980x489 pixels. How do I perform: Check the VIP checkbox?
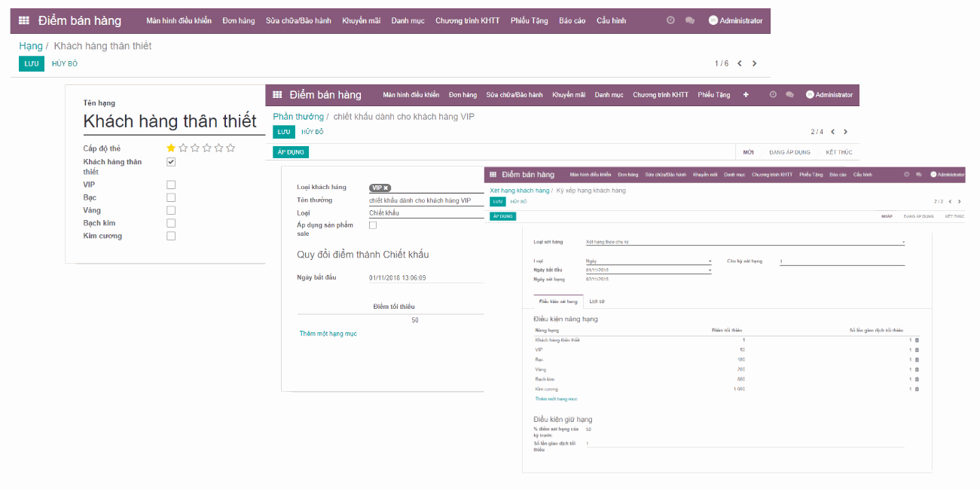(x=171, y=184)
